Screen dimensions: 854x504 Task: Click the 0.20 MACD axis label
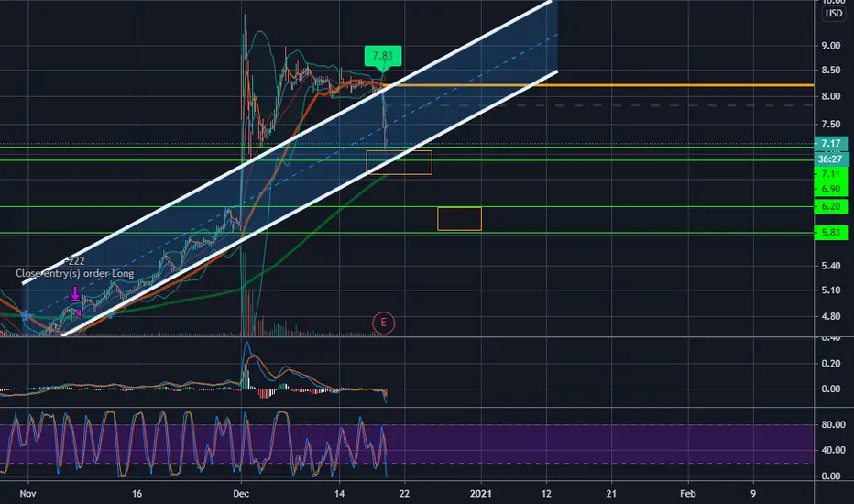pyautogui.click(x=830, y=364)
